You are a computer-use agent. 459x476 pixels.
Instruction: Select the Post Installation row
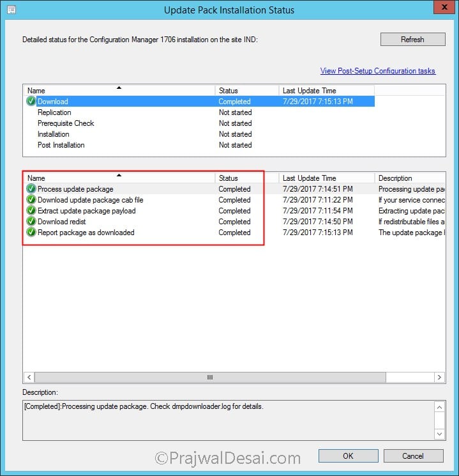pyautogui.click(x=200, y=145)
